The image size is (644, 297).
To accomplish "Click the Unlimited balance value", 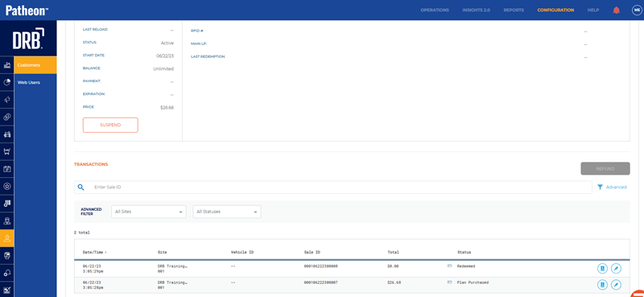I will 163,68.
